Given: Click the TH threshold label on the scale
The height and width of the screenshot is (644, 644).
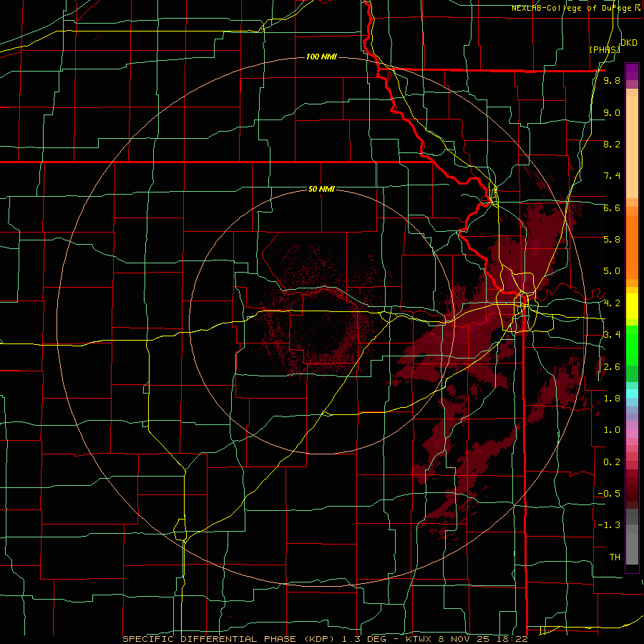Looking at the screenshot, I should point(615,557).
